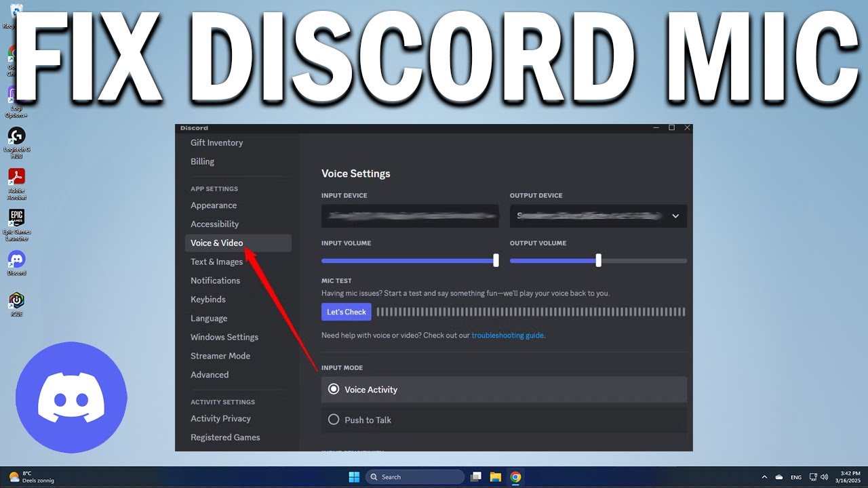868x488 pixels.
Task: Open the OneDrive cloud tray icon
Action: 779,477
